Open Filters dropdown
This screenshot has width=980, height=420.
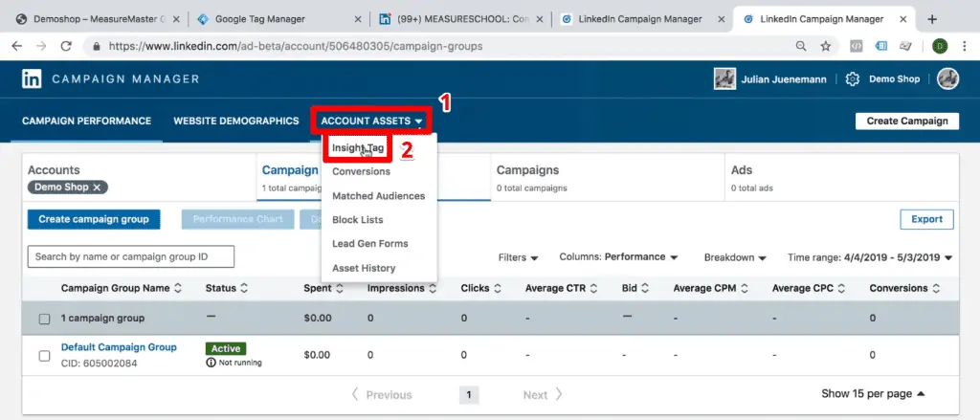click(x=518, y=257)
